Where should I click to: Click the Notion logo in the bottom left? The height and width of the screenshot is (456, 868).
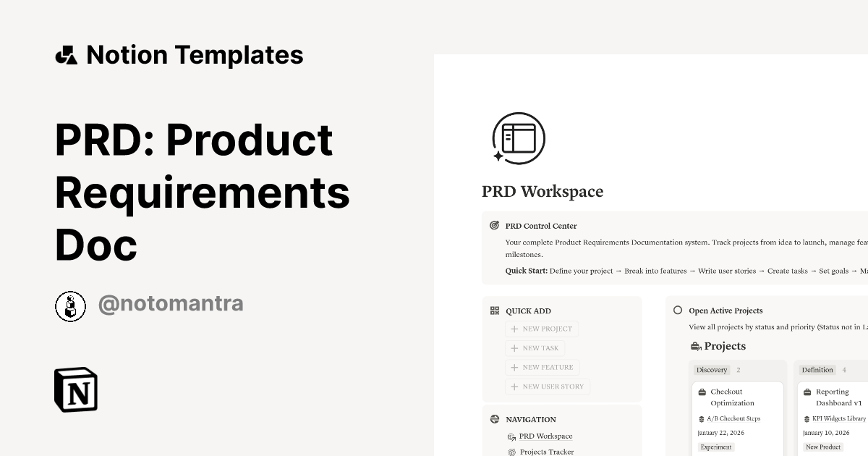click(75, 390)
